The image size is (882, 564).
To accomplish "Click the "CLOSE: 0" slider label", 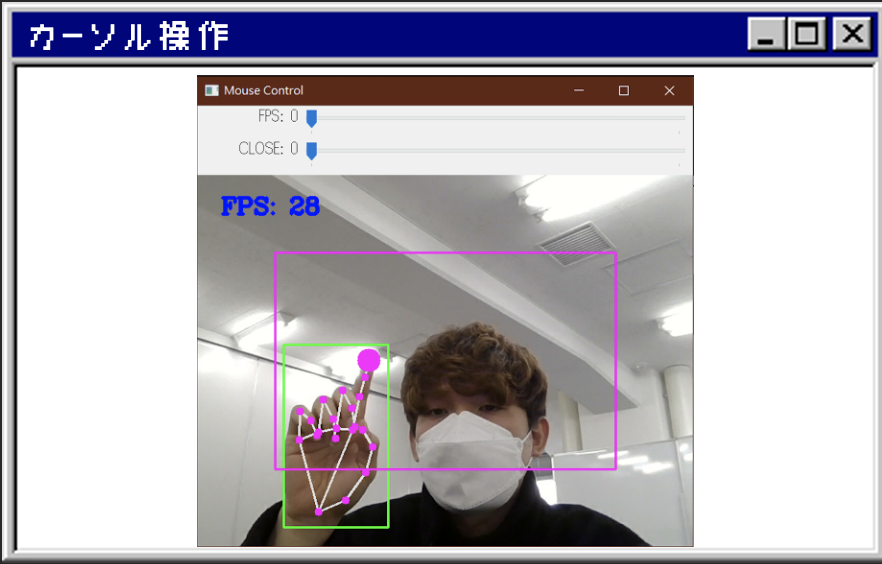I will click(268, 149).
